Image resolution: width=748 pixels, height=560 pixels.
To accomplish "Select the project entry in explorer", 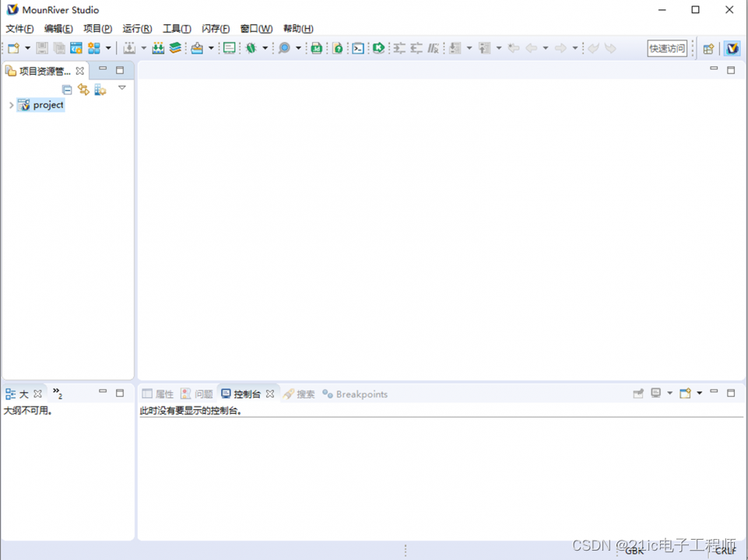I will [x=41, y=105].
